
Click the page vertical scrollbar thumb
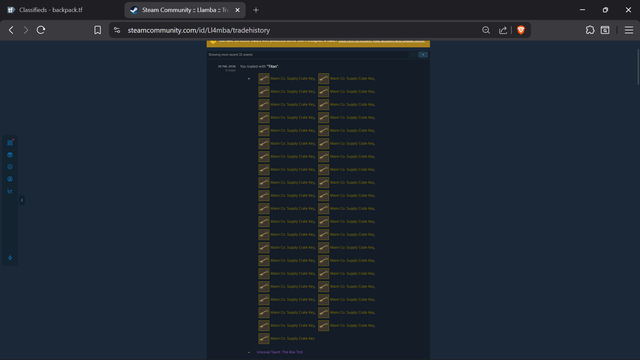(x=638, y=67)
